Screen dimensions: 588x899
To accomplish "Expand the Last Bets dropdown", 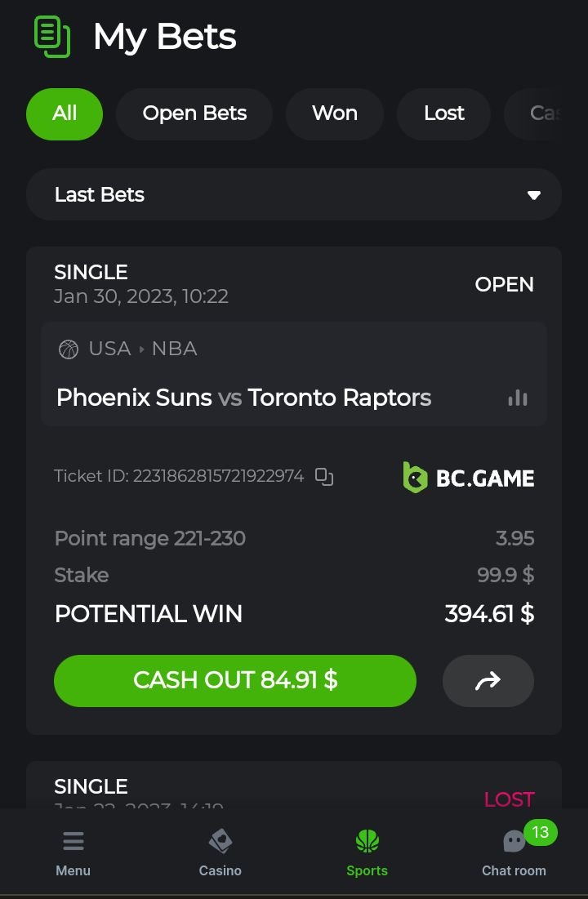I will tap(294, 194).
